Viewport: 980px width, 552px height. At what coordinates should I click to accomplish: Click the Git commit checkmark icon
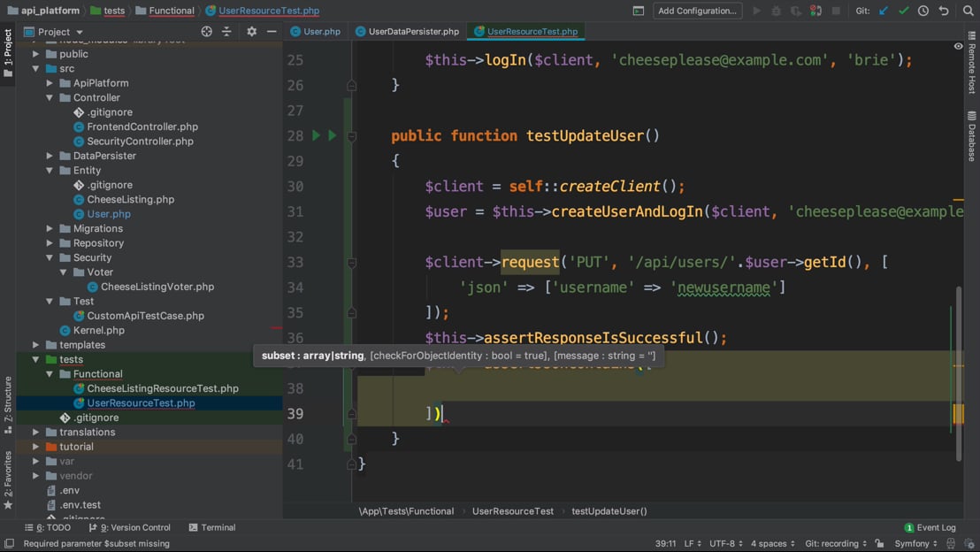click(x=903, y=11)
